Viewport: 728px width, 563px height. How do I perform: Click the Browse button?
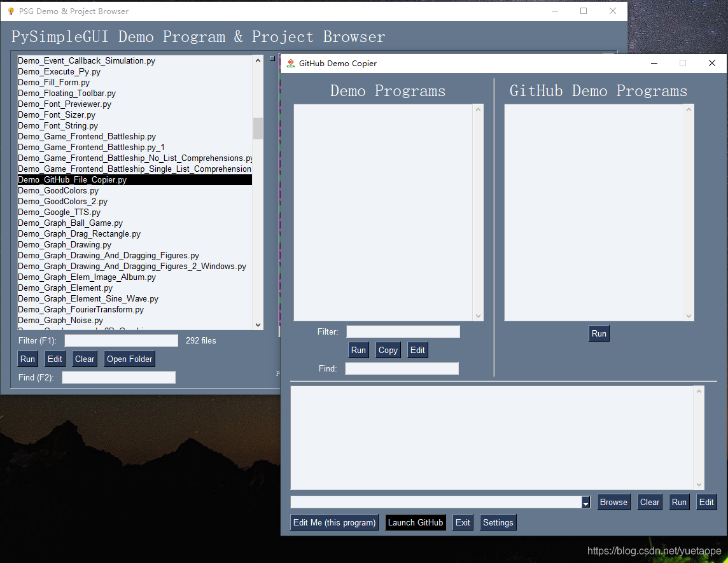point(613,502)
